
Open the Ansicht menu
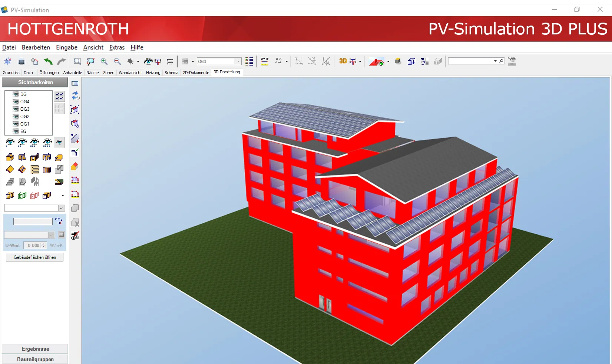(93, 47)
